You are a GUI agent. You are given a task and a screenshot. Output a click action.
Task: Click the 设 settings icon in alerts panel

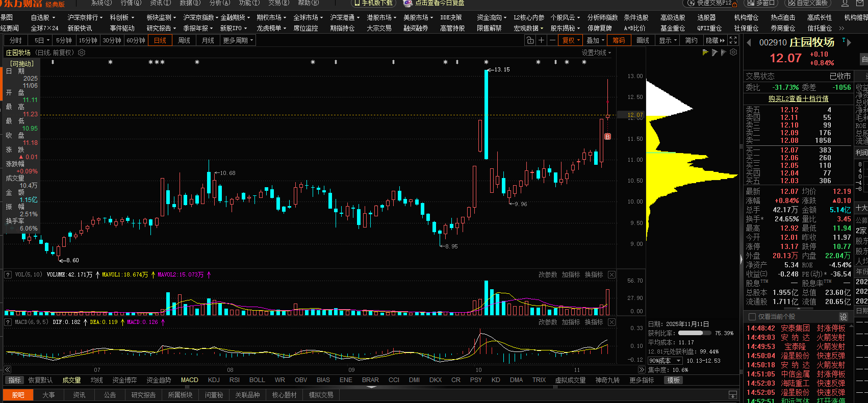click(x=844, y=316)
